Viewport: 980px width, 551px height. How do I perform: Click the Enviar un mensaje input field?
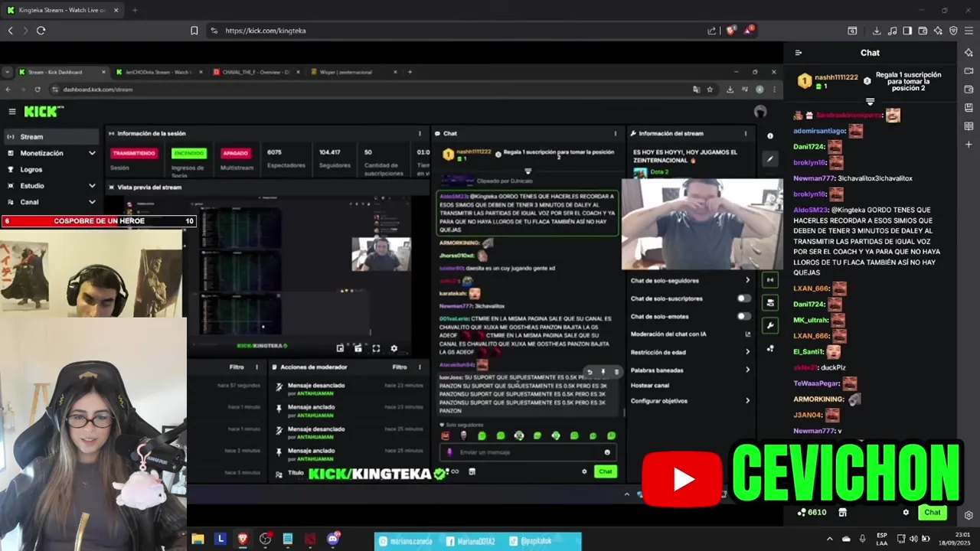[x=528, y=452]
